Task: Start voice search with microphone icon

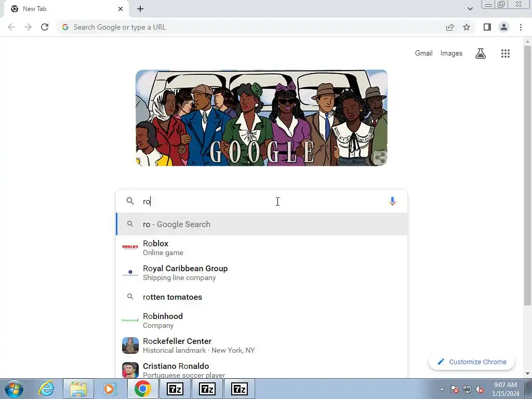Action: [x=392, y=201]
